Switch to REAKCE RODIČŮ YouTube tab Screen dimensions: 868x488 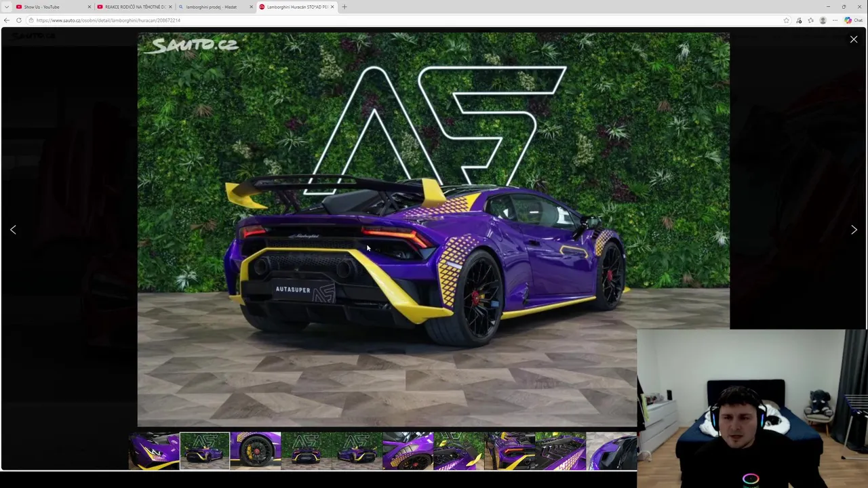(134, 7)
